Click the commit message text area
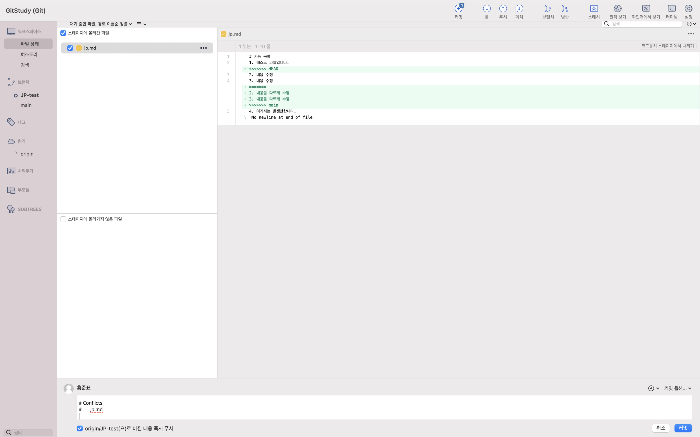The height and width of the screenshot is (437, 700). 384,407
